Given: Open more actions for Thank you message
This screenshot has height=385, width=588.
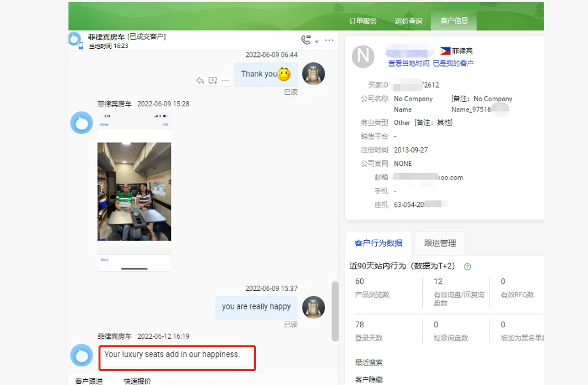Looking at the screenshot, I should [x=225, y=80].
